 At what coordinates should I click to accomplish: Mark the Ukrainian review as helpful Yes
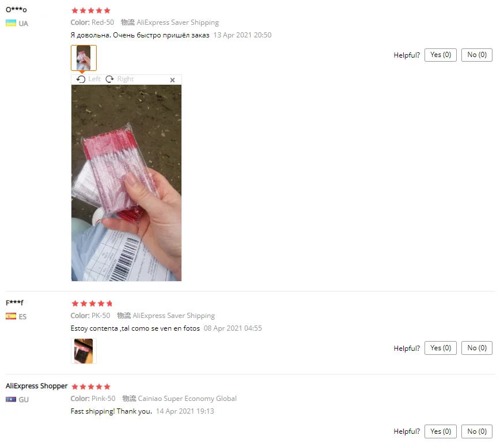(x=441, y=55)
